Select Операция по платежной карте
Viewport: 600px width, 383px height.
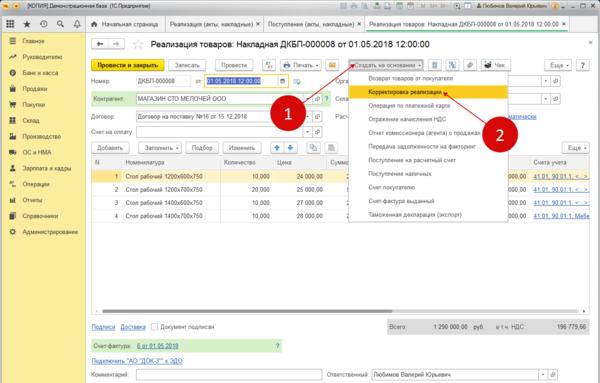pos(428,106)
